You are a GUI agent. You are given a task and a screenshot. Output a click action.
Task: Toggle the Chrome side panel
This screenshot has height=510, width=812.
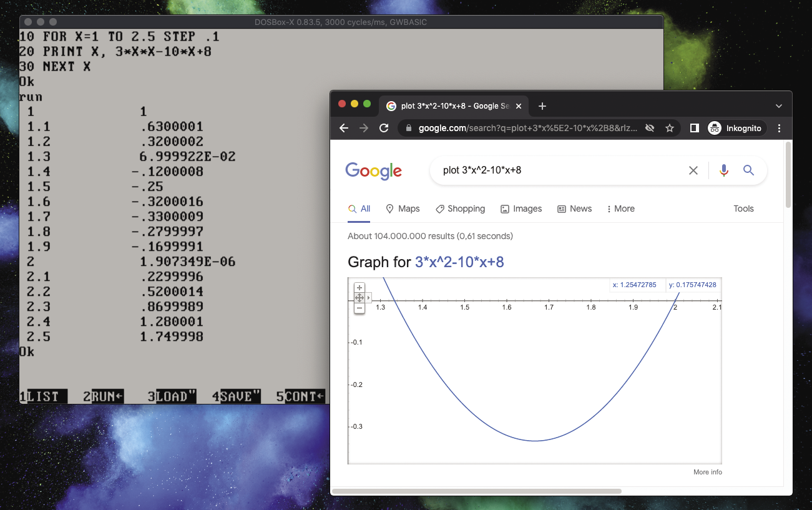click(x=694, y=128)
